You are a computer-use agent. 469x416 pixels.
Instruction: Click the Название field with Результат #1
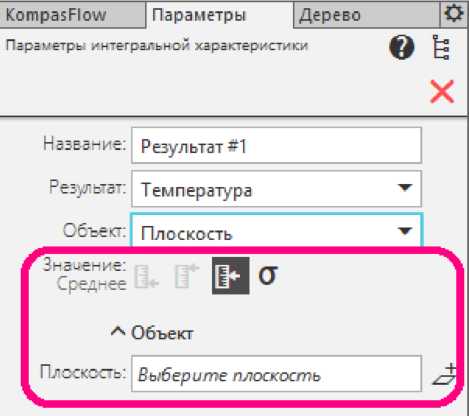pyautogui.click(x=276, y=146)
